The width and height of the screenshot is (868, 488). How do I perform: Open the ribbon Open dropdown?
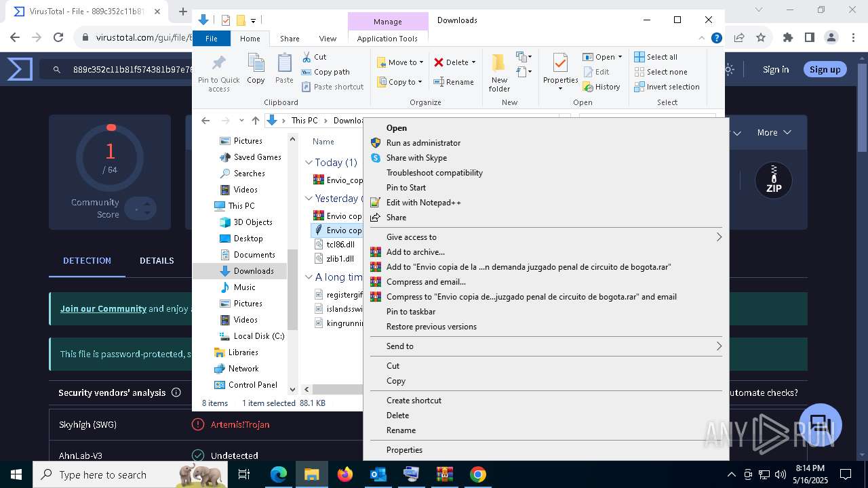tap(602, 57)
